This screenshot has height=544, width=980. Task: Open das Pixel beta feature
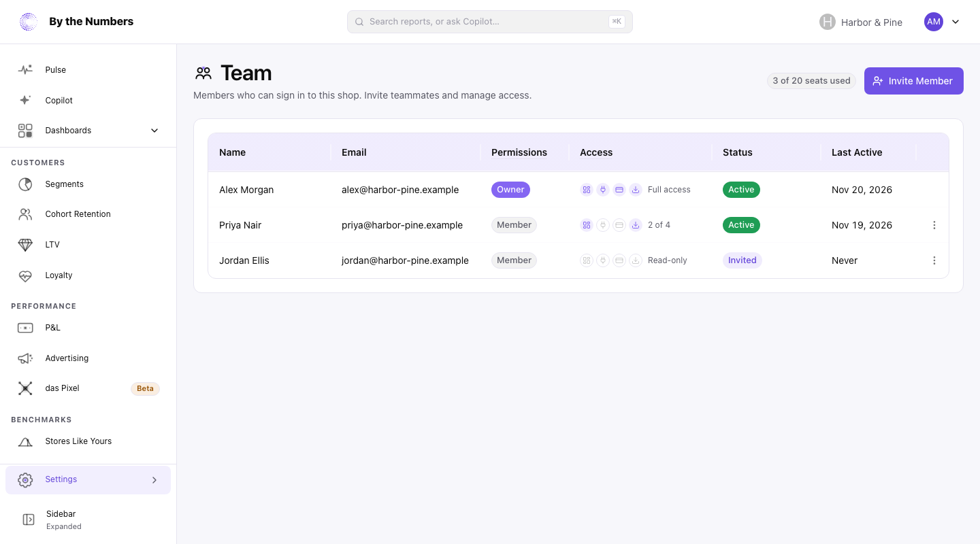pos(88,388)
